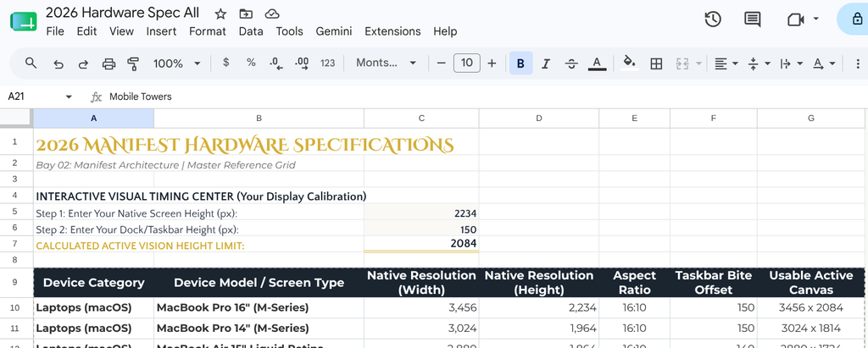This screenshot has height=348, width=868.
Task: Open the borders tool
Action: 656,64
